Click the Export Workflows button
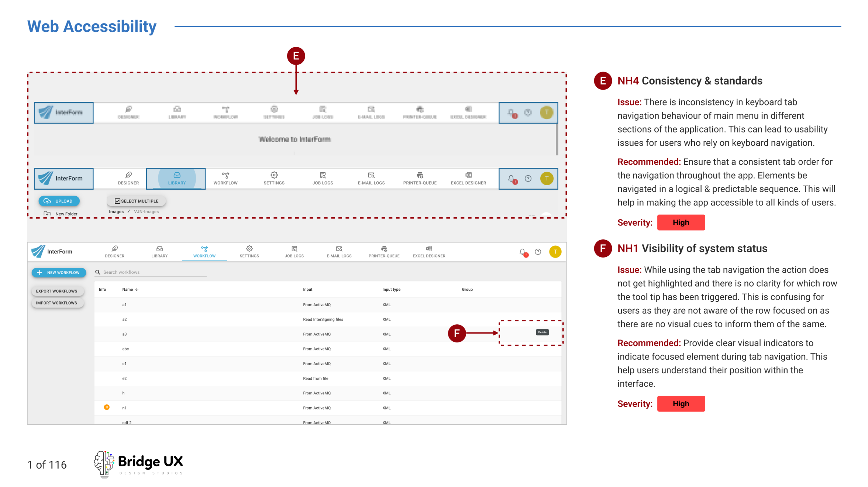Screen dimensions: 868x487 57,291
